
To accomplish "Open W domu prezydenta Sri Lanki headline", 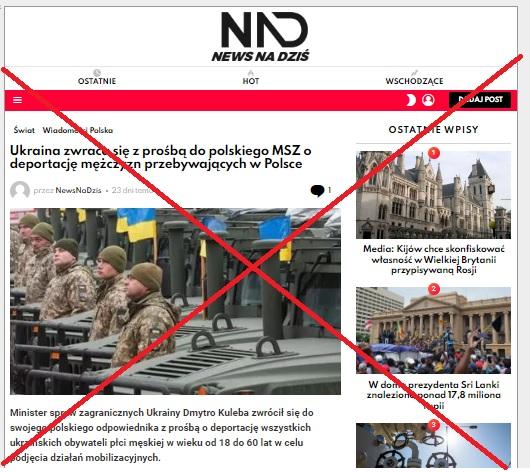I will point(434,395).
